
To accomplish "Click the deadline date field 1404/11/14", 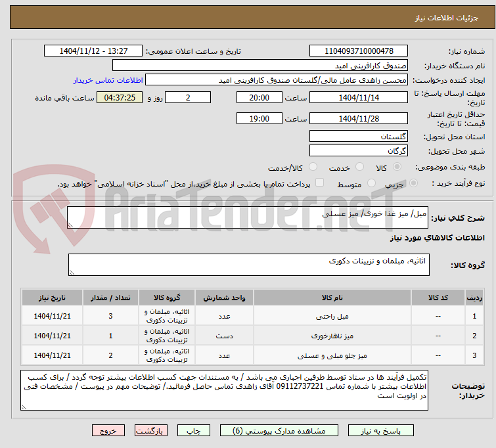I will click(x=359, y=97).
